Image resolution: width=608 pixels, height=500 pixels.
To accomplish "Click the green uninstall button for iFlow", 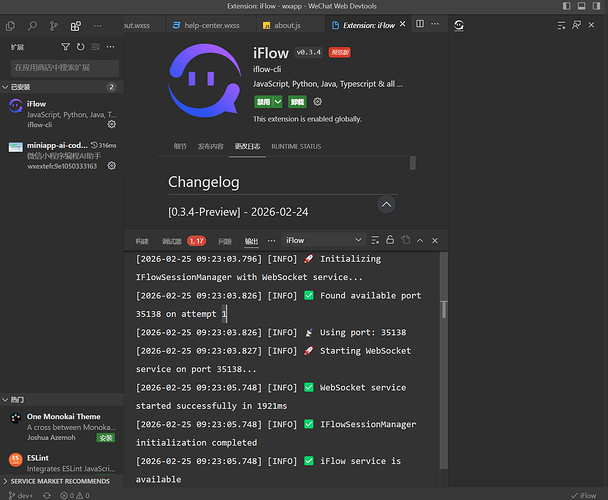I will [297, 102].
